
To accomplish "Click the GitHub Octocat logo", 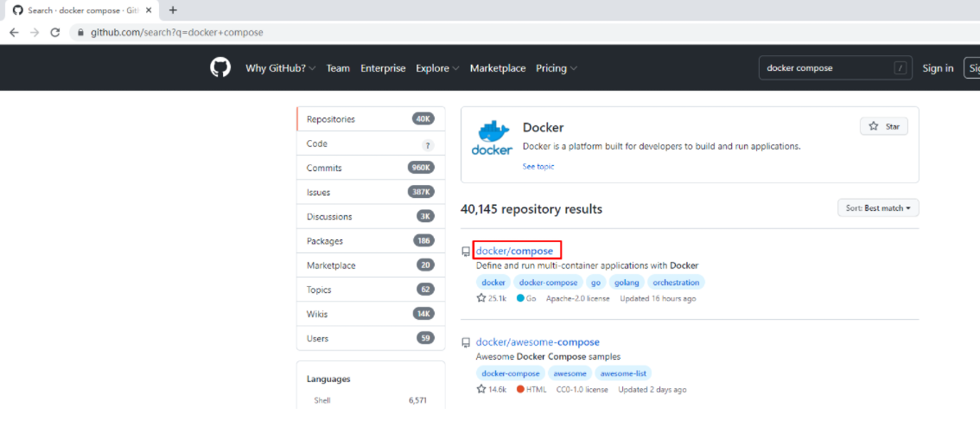I will (220, 67).
